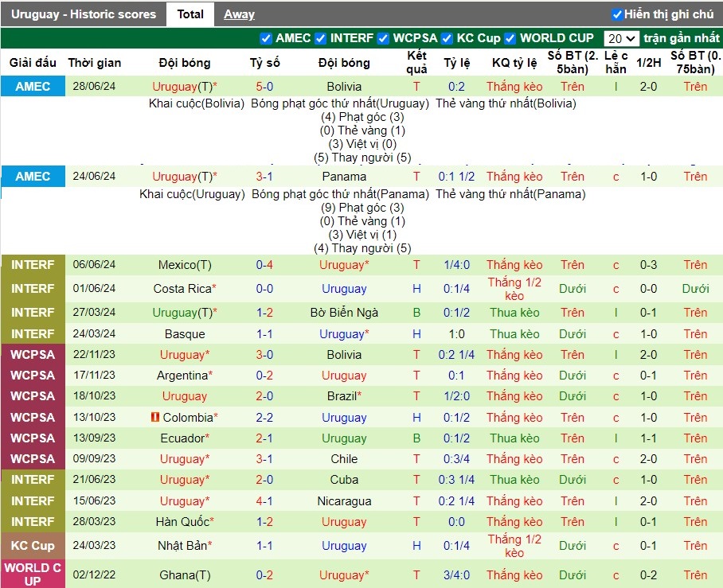Uncheck the WCPSA filter checkbox
Screen dimensions: 723x588
(x=383, y=38)
